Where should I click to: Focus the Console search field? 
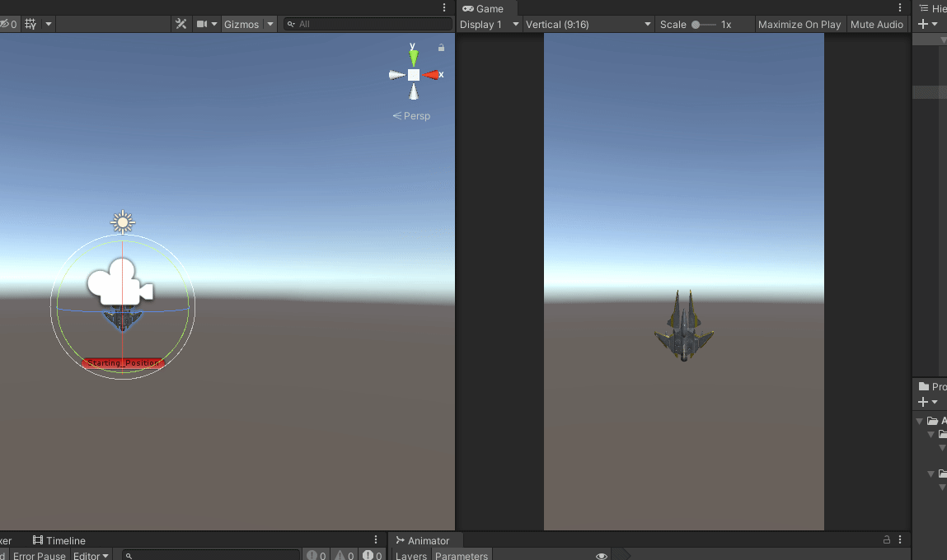coord(211,556)
